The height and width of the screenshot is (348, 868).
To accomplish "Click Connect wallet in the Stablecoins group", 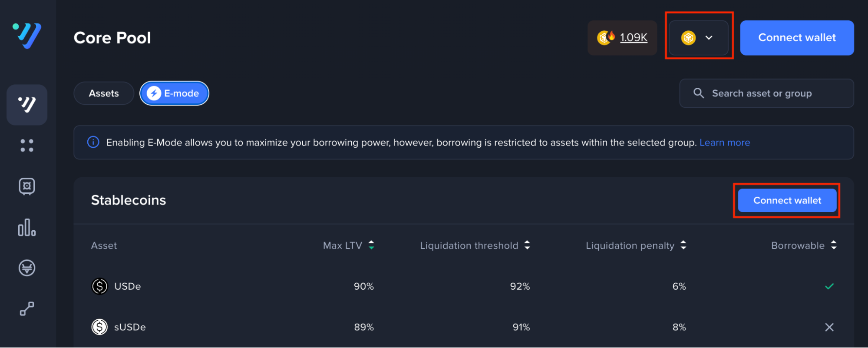I will tap(787, 200).
